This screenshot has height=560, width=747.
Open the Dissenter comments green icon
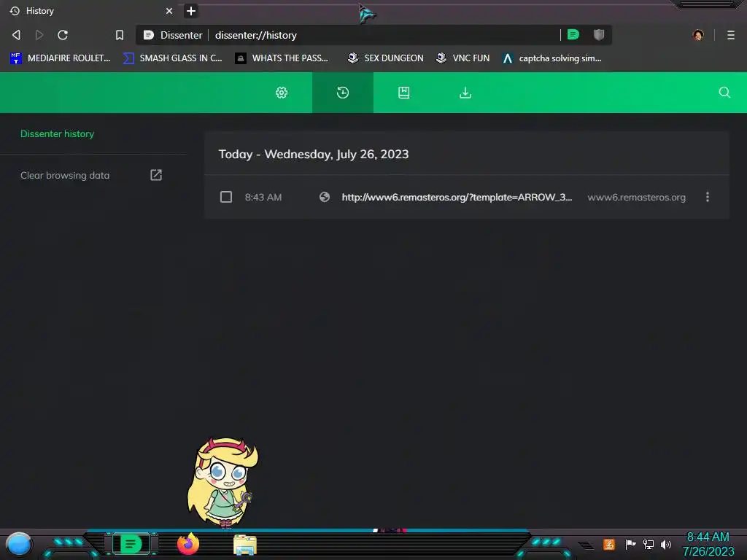[x=573, y=34]
